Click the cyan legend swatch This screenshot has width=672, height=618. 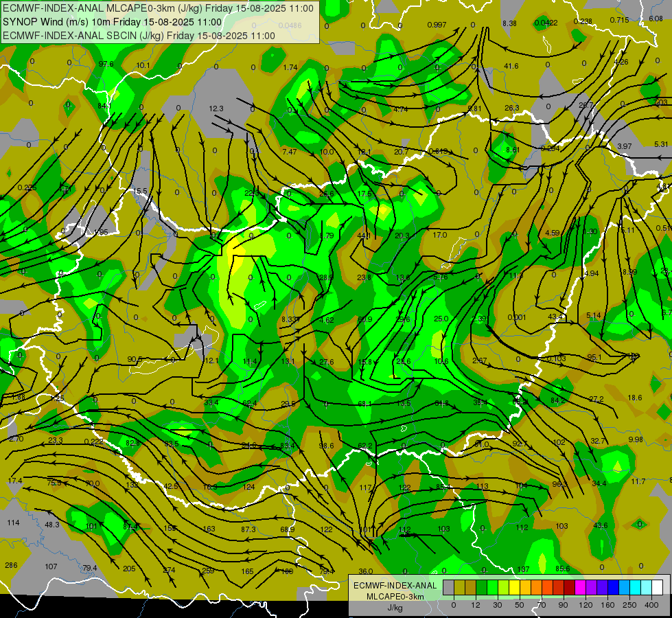636,587
